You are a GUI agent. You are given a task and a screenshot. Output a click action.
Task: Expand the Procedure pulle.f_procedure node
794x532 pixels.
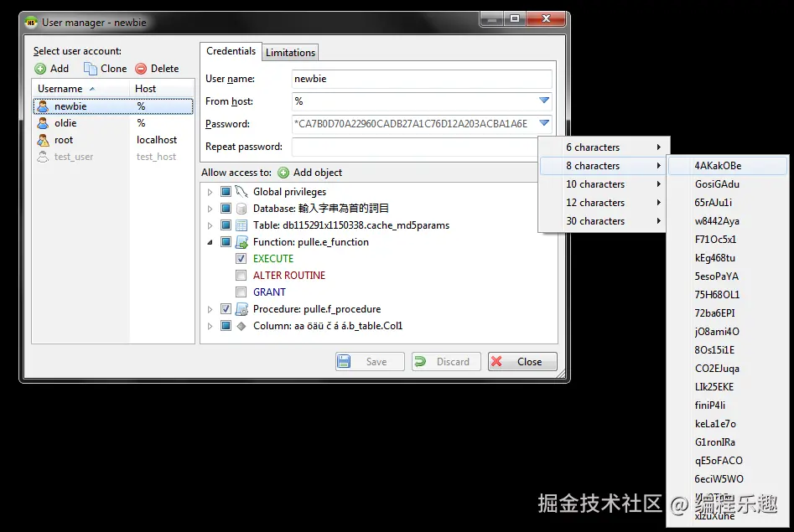pyautogui.click(x=210, y=309)
